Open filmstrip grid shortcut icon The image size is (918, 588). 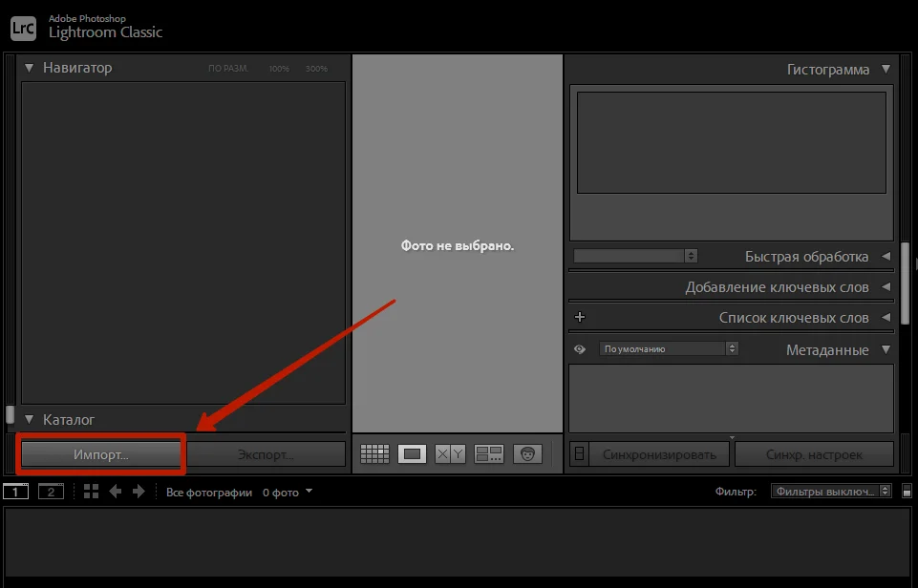[x=91, y=492]
